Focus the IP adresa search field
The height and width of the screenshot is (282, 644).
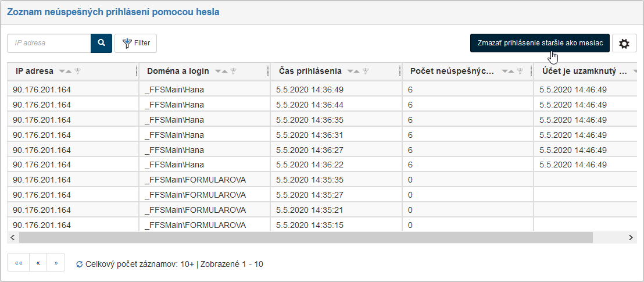click(49, 43)
